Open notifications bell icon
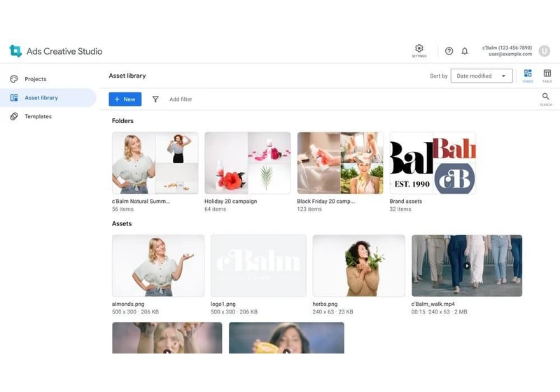 [x=465, y=51]
